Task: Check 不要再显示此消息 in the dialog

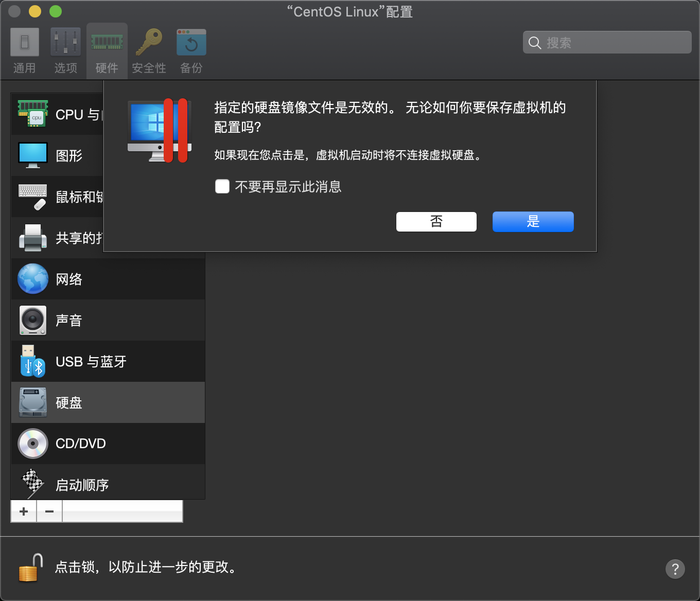Action: click(222, 186)
